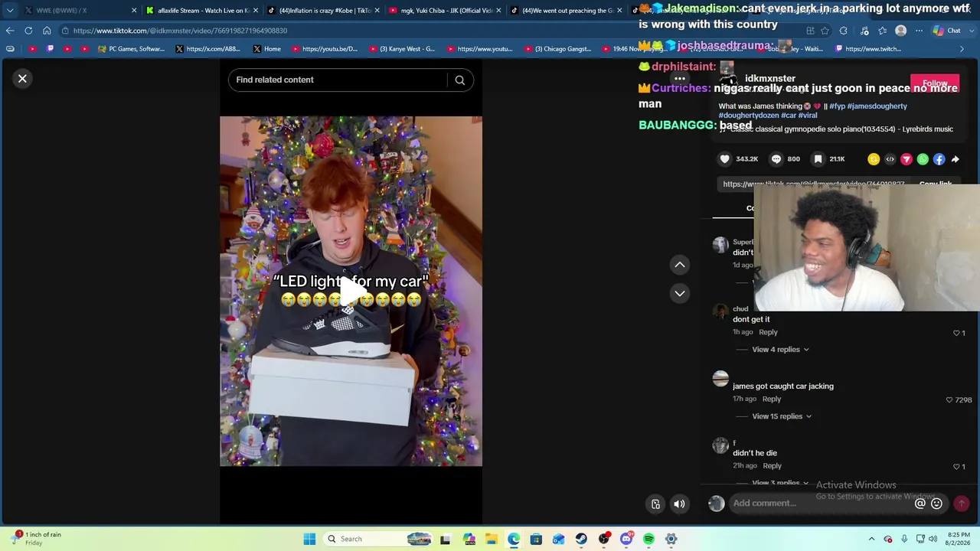Screen dimensions: 980x551
Task: Close the TikTok video viewer
Action: point(22,78)
